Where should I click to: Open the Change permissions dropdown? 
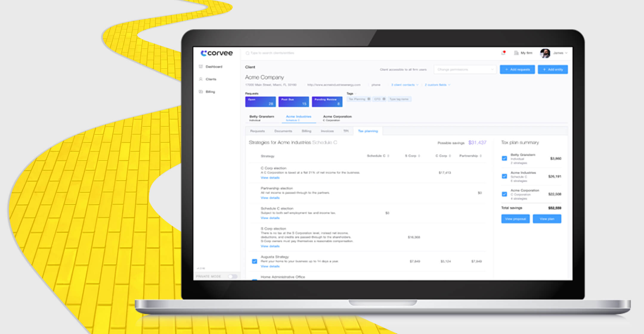[465, 69]
